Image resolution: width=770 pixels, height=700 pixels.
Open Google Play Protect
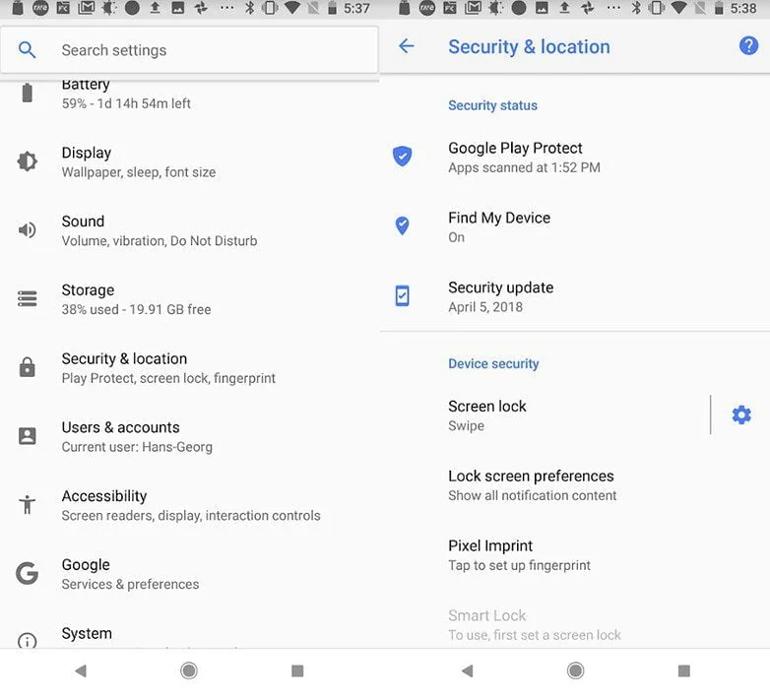point(575,158)
